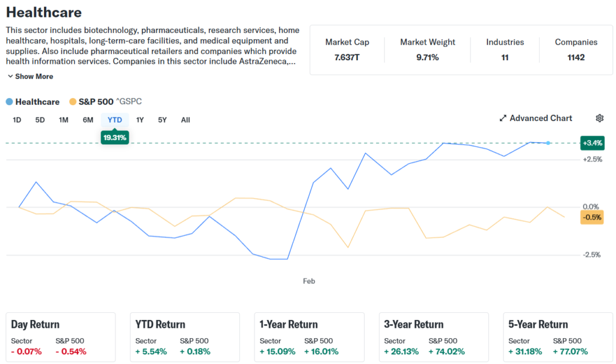
Task: Click the -0.5% S&P chart badge
Action: point(592,217)
